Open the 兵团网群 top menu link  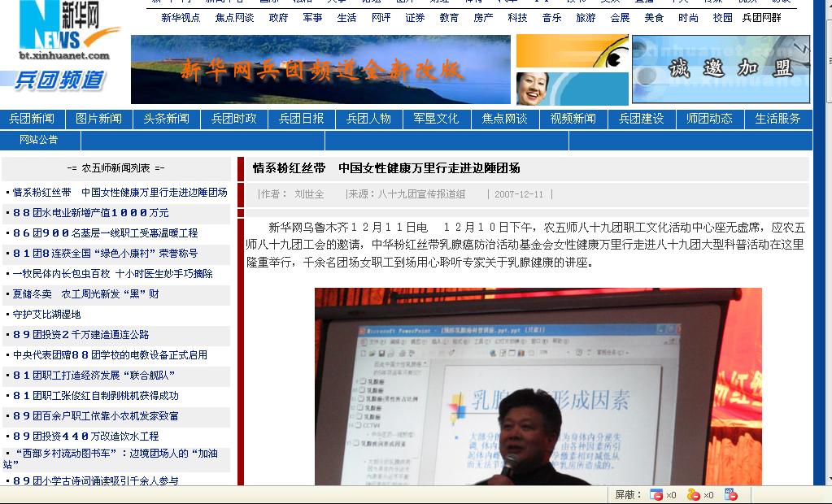[x=761, y=18]
